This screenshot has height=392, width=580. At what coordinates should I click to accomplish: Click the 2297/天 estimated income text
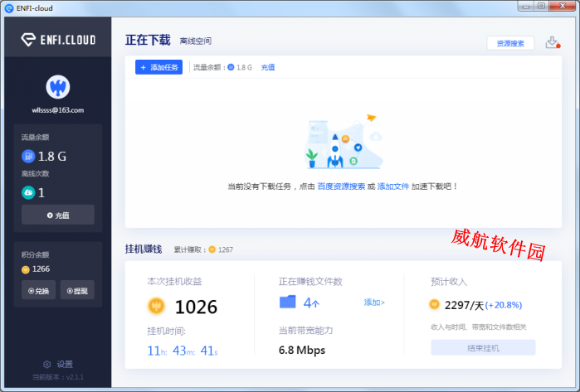464,305
